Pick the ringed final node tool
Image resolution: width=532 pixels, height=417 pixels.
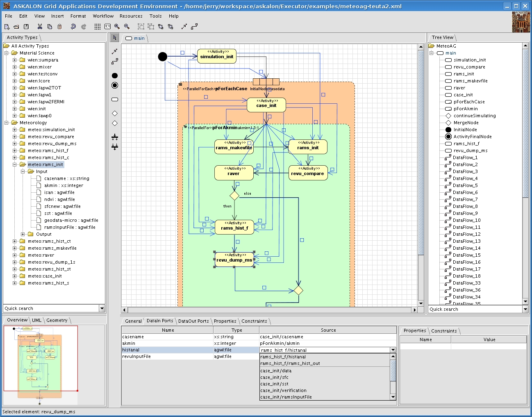(115, 85)
